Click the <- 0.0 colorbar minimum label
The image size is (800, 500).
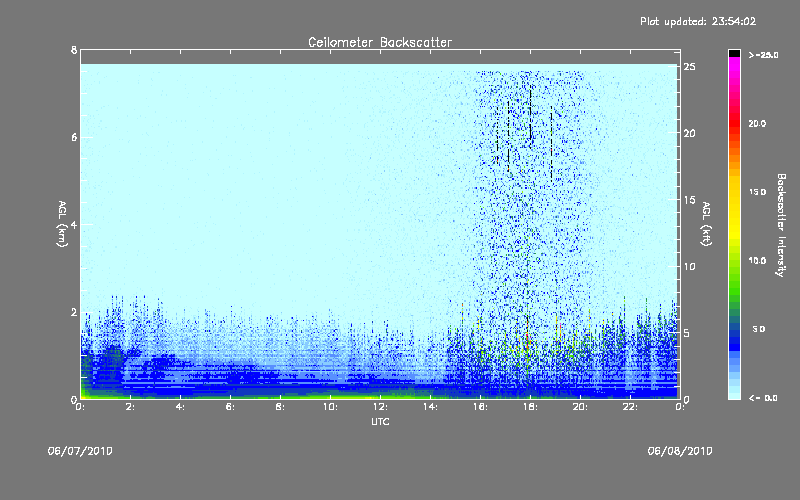[x=763, y=398]
